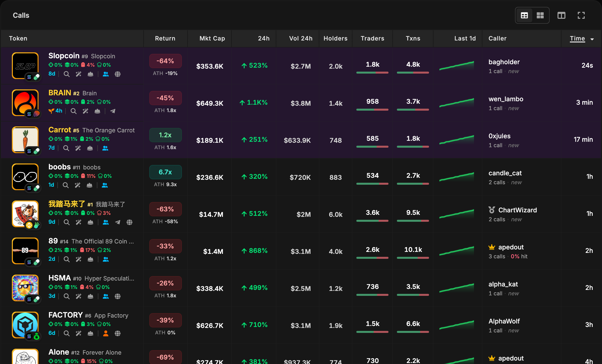Click FACTORY orange person icon
Viewport: 602px width, 364px height.
(106, 333)
